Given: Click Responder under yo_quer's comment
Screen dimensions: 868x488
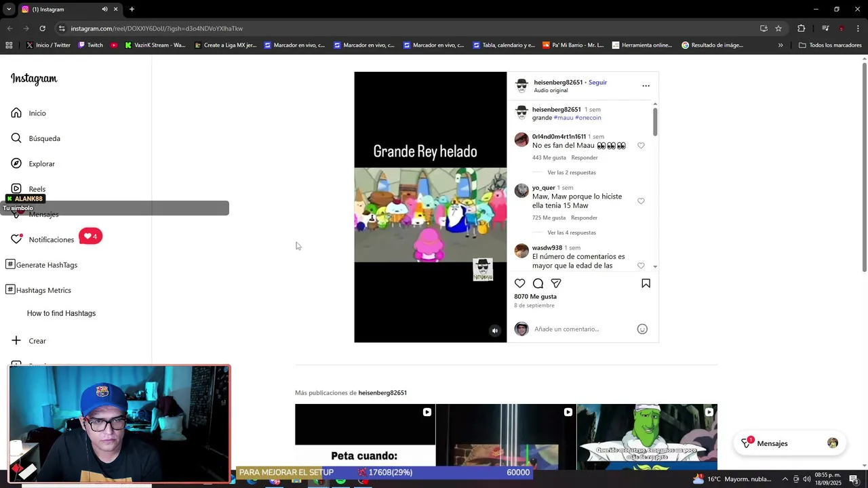Looking at the screenshot, I should pos(584,218).
